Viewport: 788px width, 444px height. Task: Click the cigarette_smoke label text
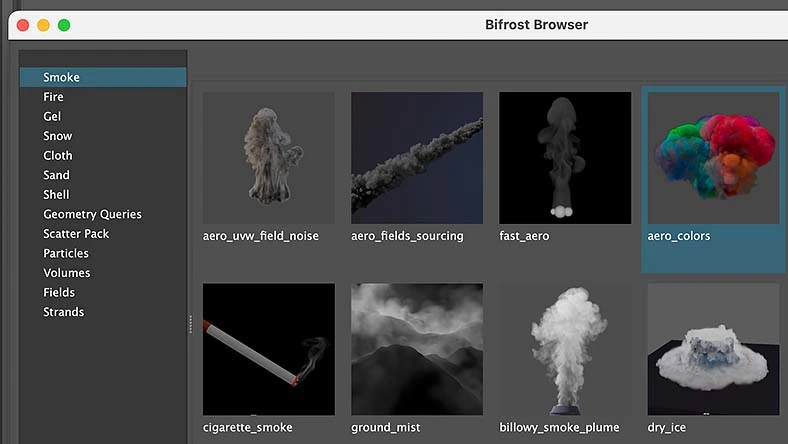coord(248,428)
